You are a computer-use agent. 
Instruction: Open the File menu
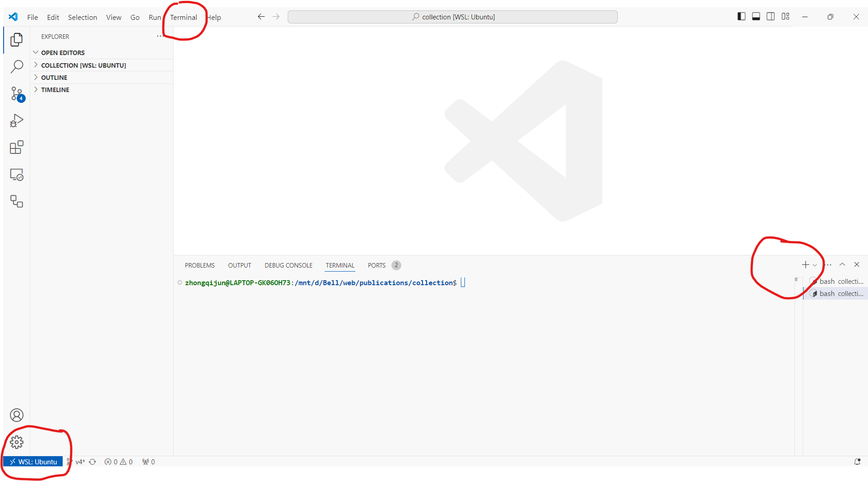click(x=32, y=17)
